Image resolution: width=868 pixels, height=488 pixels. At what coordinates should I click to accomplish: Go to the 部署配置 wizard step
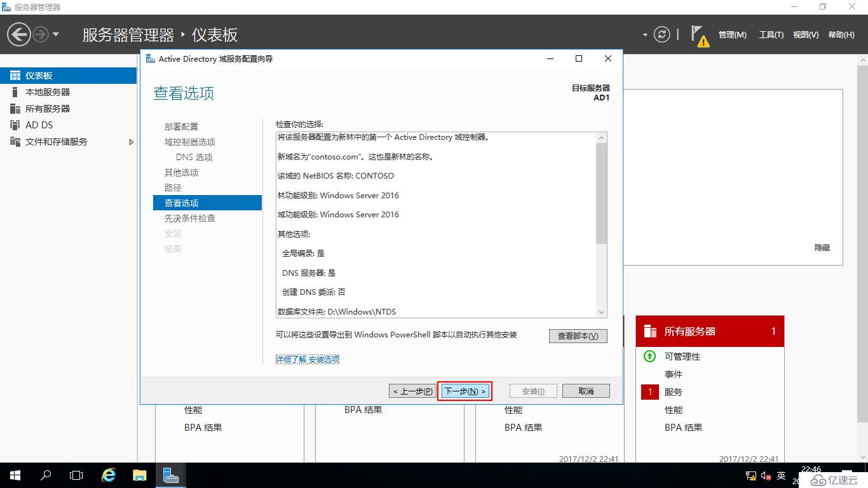click(181, 126)
